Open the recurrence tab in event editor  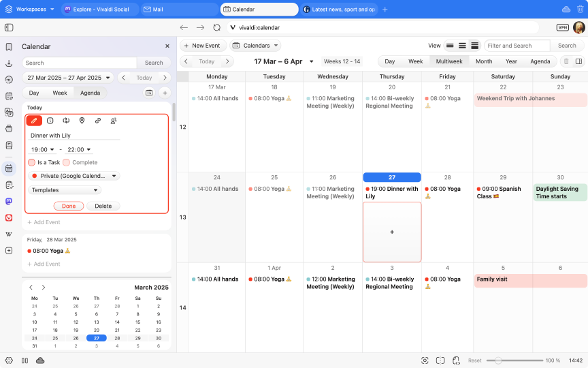click(66, 121)
